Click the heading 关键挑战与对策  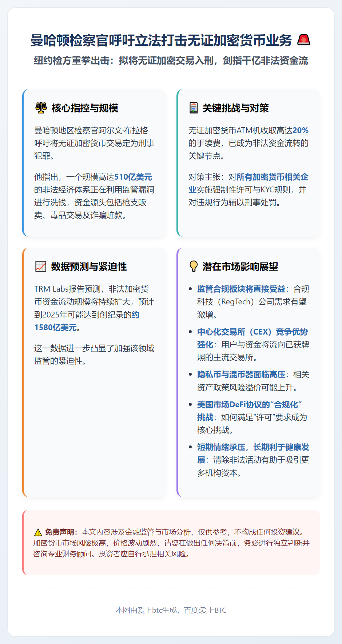pos(235,108)
